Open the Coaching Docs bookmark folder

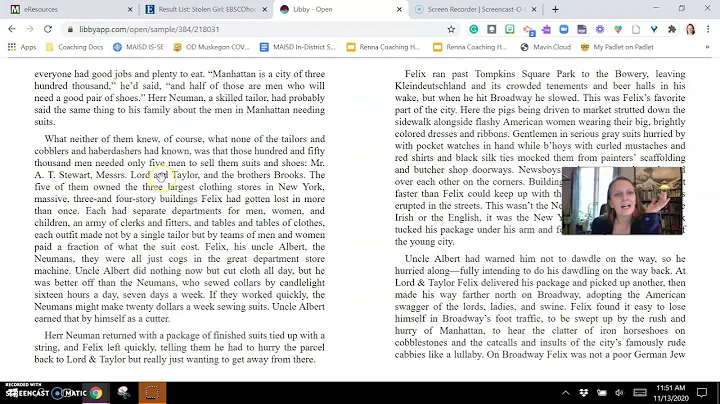pyautogui.click(x=74, y=47)
